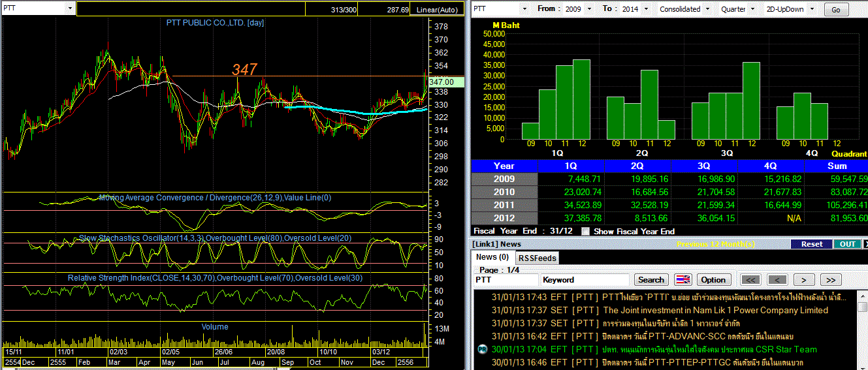Click the 2010 year row header

tap(504, 192)
